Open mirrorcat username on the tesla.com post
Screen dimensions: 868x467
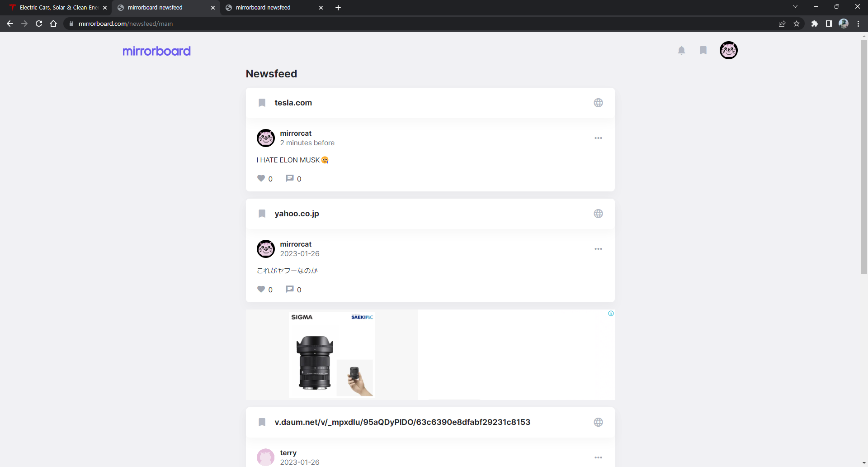[296, 133]
